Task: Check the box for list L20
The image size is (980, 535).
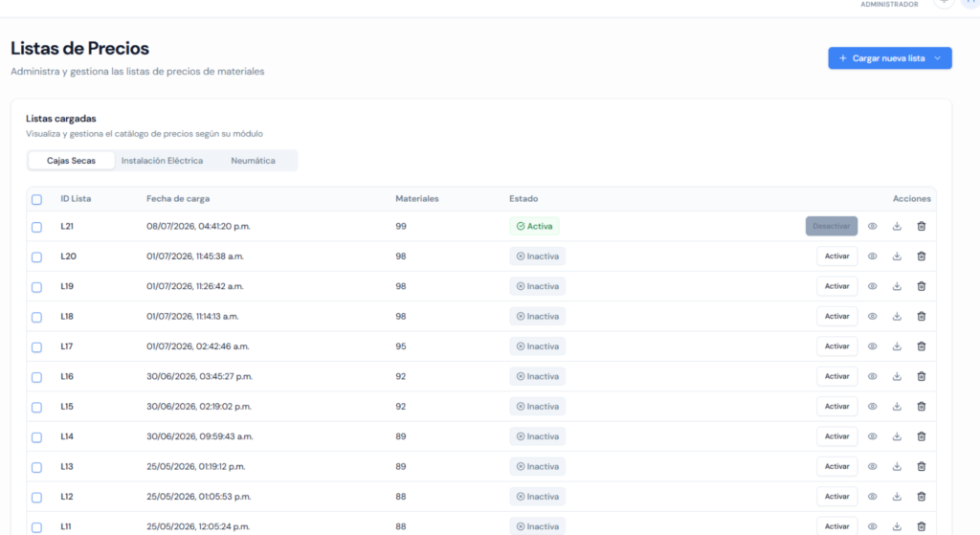Action: point(37,256)
